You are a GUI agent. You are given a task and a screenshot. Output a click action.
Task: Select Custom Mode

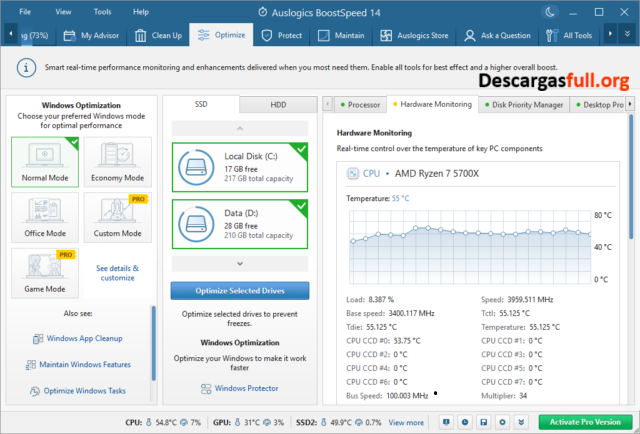tap(118, 218)
